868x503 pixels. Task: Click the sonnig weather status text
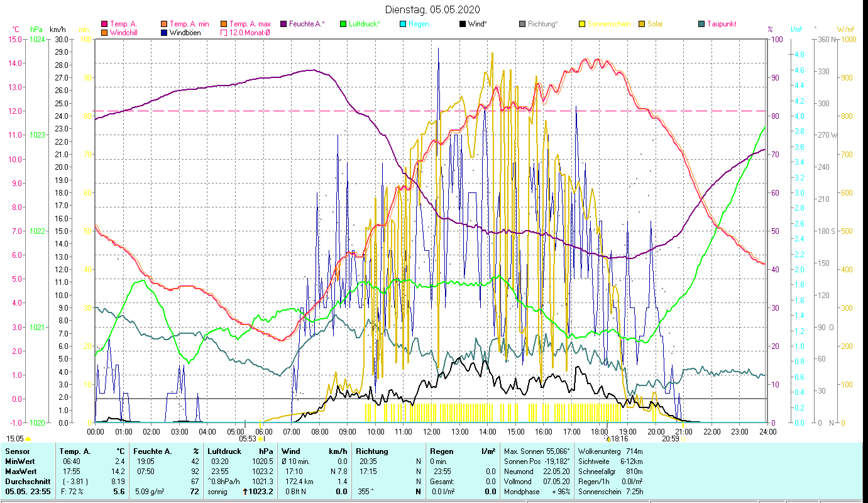pos(217,492)
